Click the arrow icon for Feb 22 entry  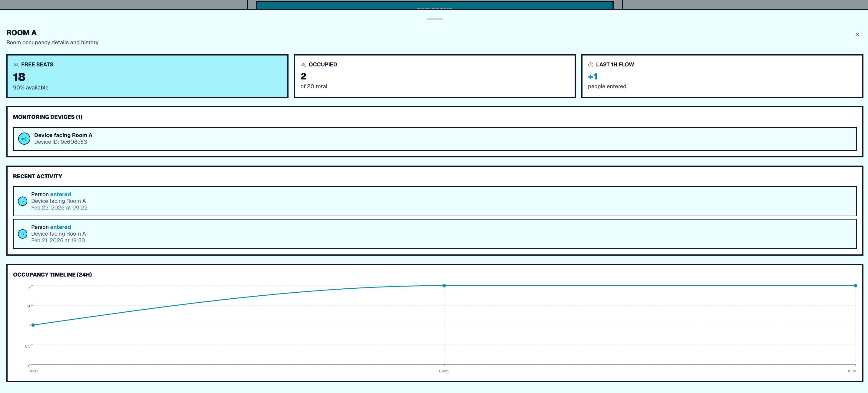click(22, 201)
